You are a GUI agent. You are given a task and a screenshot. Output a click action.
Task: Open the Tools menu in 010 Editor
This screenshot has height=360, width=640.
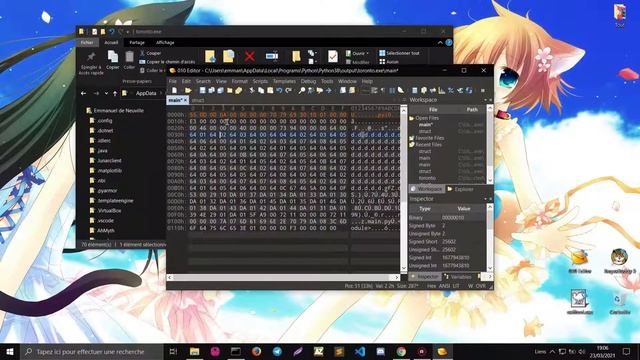pyautogui.click(x=327, y=81)
